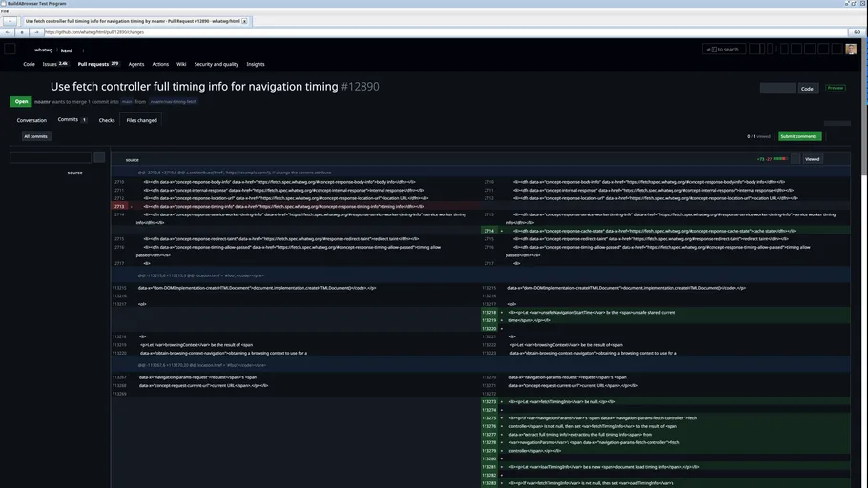This screenshot has width=868, height=488.
Task: Click the 0 / 1 viewed counter
Action: point(758,136)
